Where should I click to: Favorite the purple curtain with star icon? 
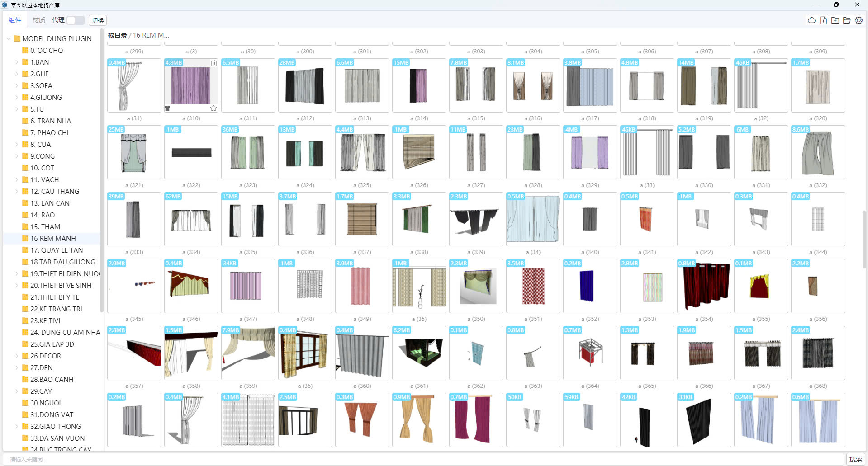[213, 108]
